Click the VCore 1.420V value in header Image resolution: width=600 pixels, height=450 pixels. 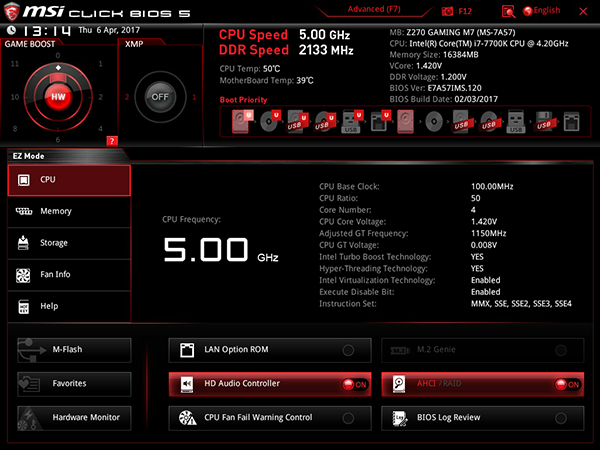(429, 65)
